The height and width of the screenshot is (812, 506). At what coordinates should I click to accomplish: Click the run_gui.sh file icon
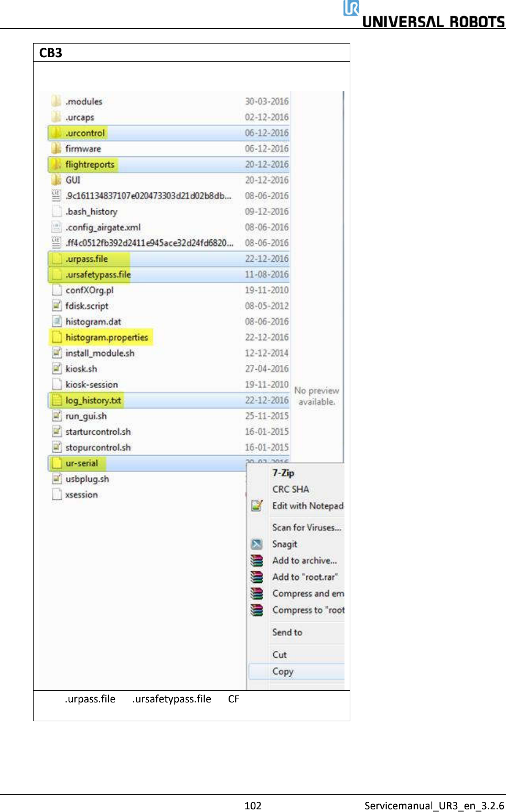[57, 416]
